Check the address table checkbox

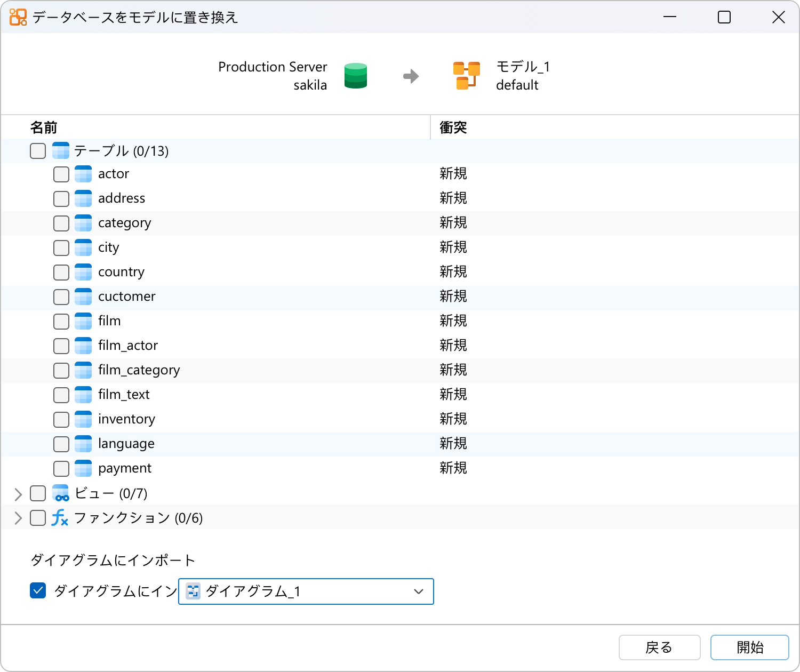click(61, 198)
